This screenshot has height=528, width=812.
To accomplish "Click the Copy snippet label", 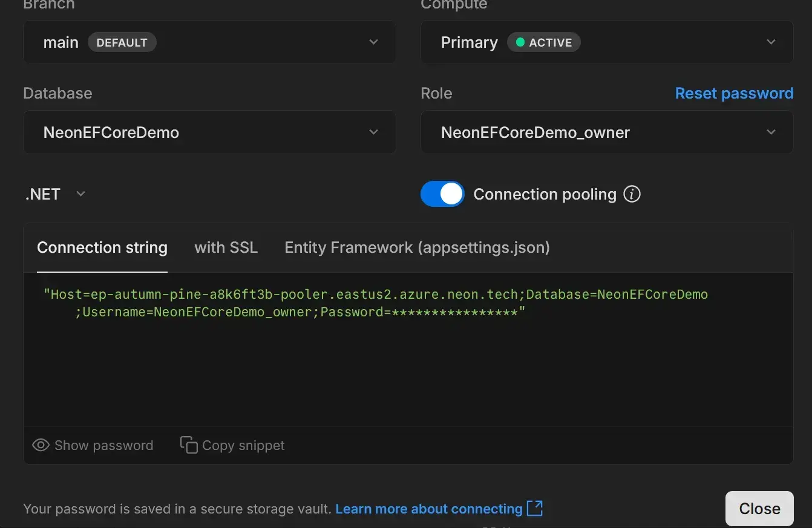I will pyautogui.click(x=243, y=446).
